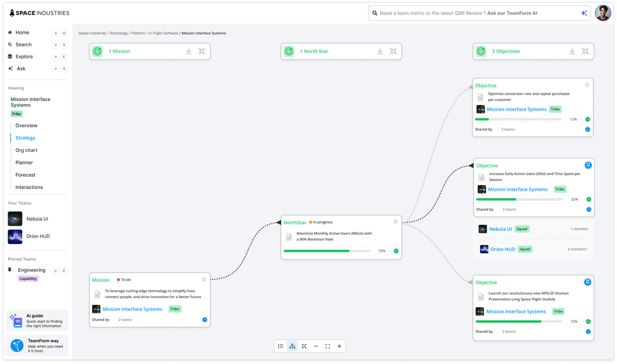
Task: Collapse the 3 Objectives panel
Action: [x=586, y=51]
